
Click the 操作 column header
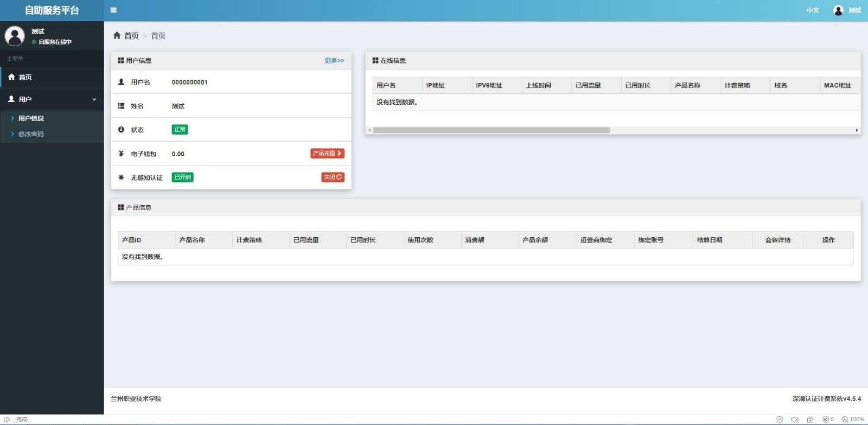pyautogui.click(x=828, y=240)
